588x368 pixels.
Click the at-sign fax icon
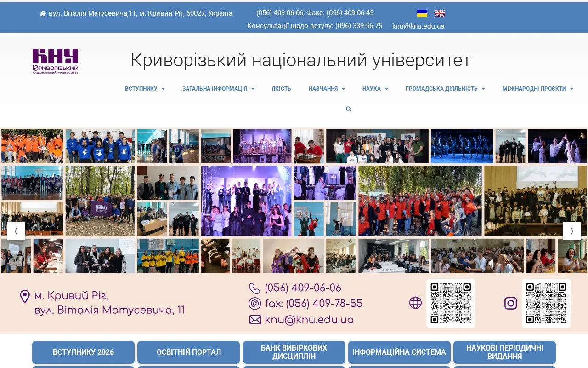[254, 304]
